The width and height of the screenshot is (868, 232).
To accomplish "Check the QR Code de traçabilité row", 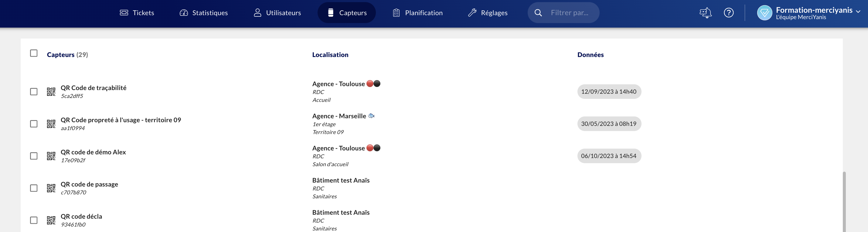I will tap(34, 92).
